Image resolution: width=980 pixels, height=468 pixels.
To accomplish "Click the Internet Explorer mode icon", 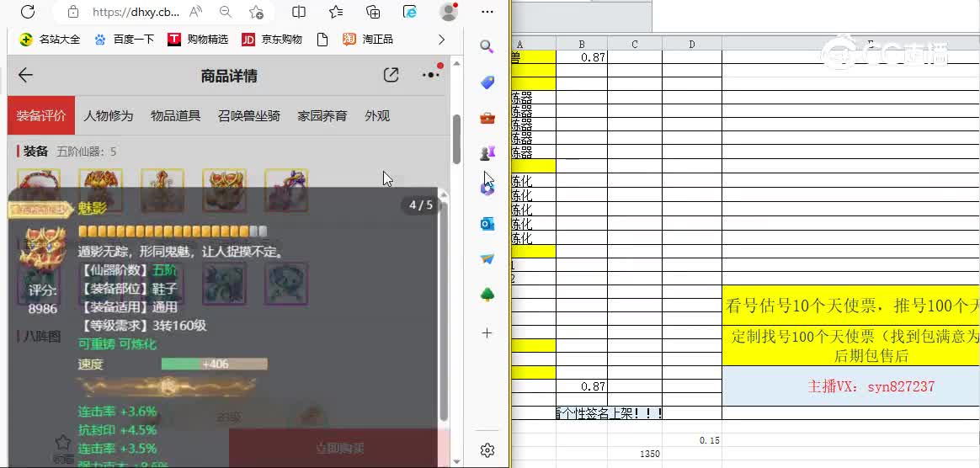I will click(x=410, y=12).
